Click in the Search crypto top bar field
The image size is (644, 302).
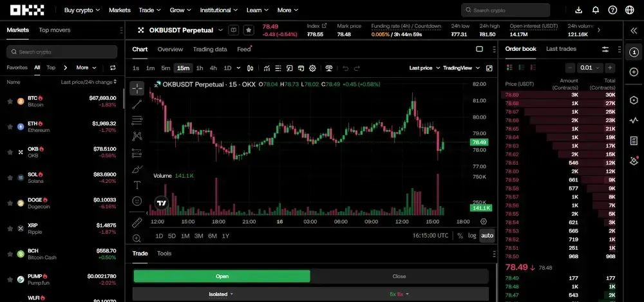(506, 10)
